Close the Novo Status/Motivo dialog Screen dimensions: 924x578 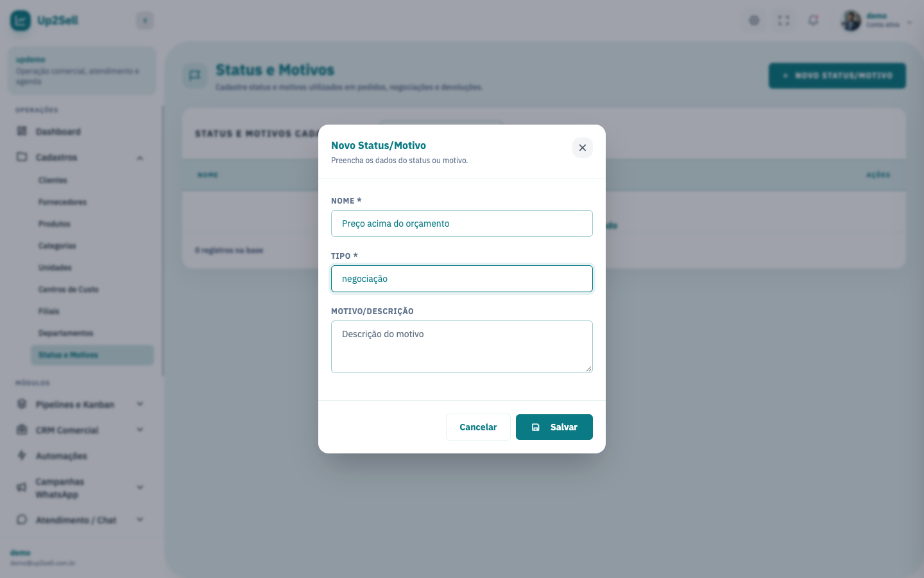pyautogui.click(x=582, y=148)
